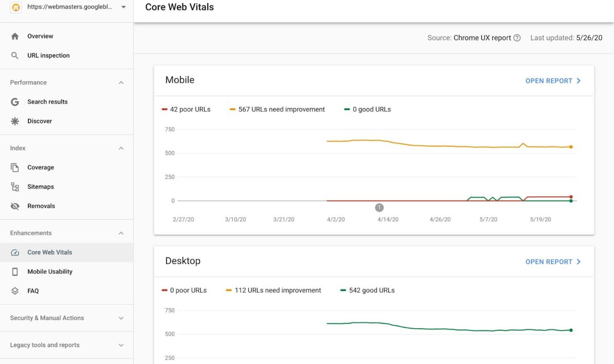Select the Discover sparkle icon
This screenshot has height=364, width=614.
(15, 121)
